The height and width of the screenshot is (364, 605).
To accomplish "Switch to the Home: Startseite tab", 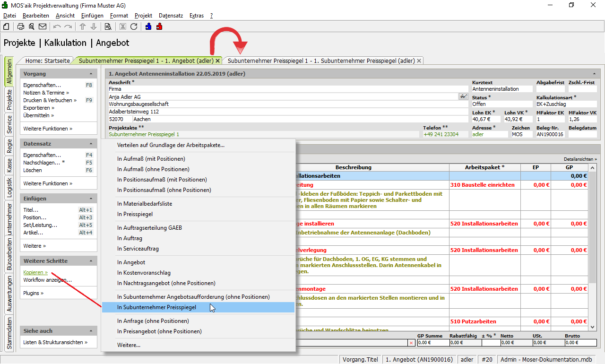I will click(48, 61).
